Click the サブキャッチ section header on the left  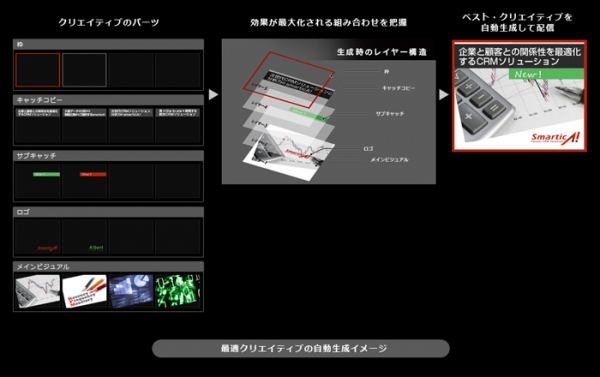coord(108,156)
